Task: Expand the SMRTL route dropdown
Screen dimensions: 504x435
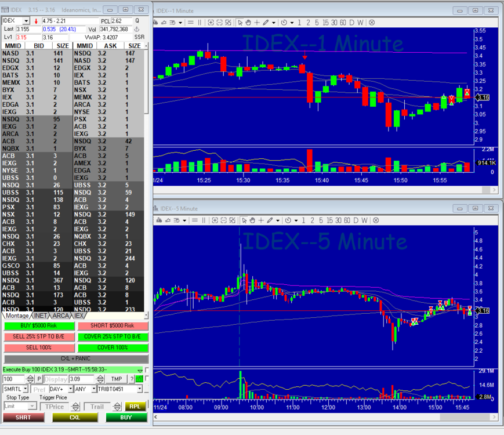Action: click(x=24, y=389)
